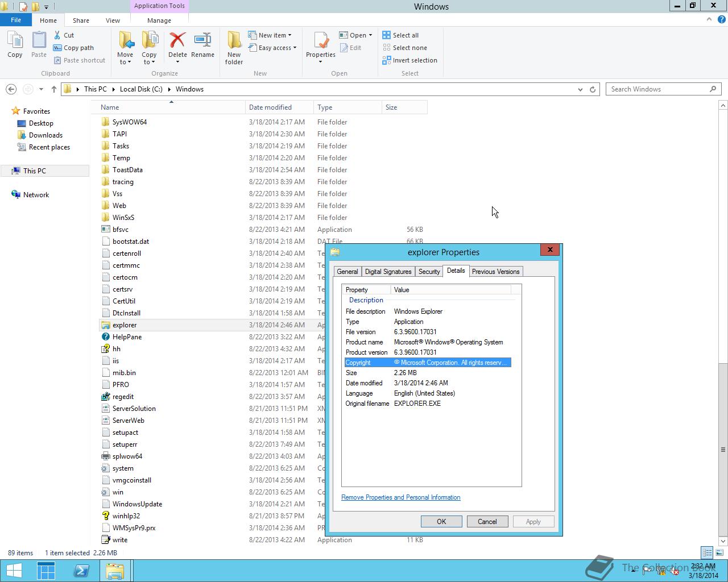
Task: Open the Security tab in explorer Properties
Action: (x=429, y=272)
